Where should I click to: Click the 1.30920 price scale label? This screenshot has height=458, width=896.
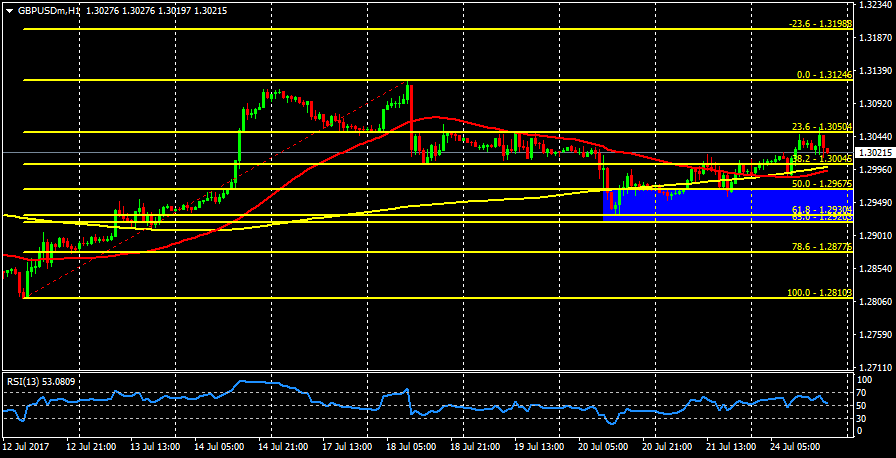pos(875,103)
